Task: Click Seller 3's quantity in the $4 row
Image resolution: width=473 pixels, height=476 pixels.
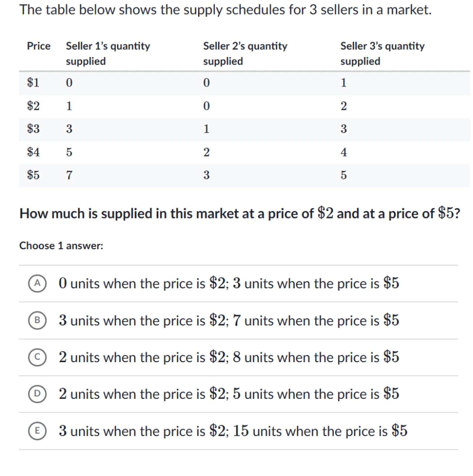Action: click(x=344, y=152)
